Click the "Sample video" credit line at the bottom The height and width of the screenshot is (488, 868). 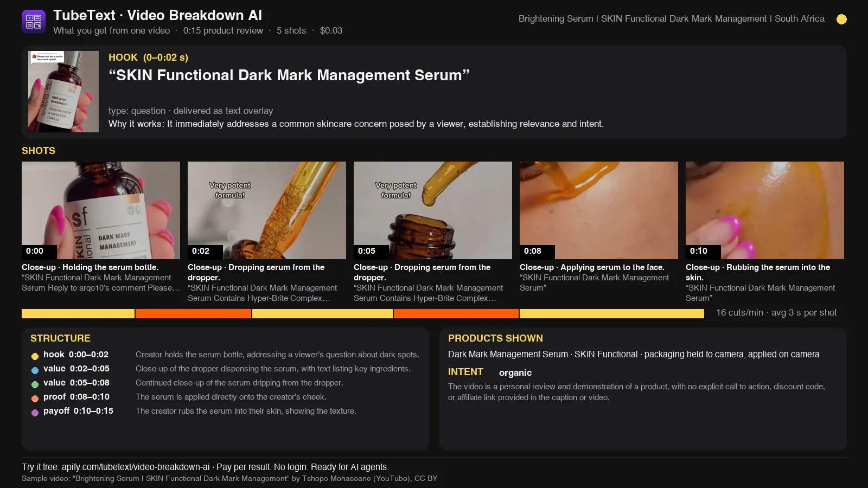(x=229, y=478)
